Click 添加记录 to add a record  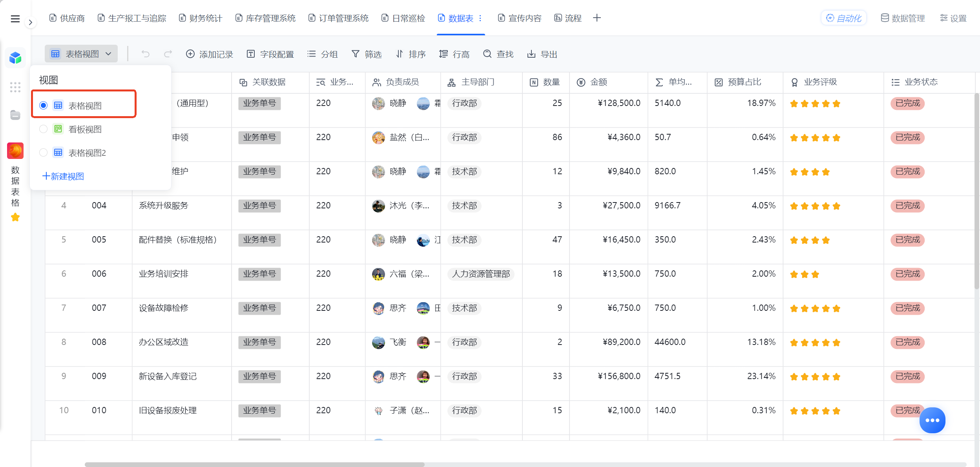210,54
